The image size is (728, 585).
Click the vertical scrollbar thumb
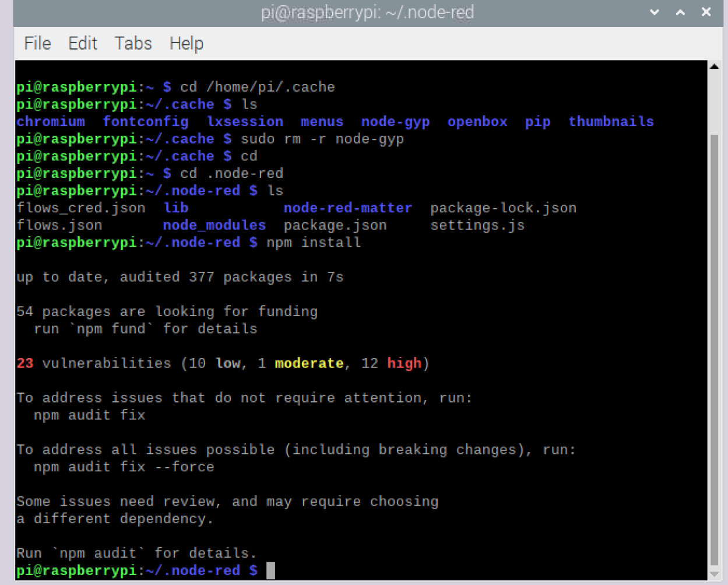714,350
